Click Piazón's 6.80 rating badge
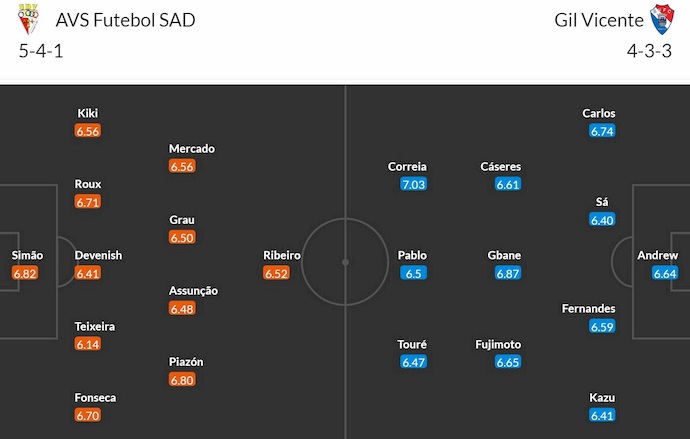 tap(182, 380)
